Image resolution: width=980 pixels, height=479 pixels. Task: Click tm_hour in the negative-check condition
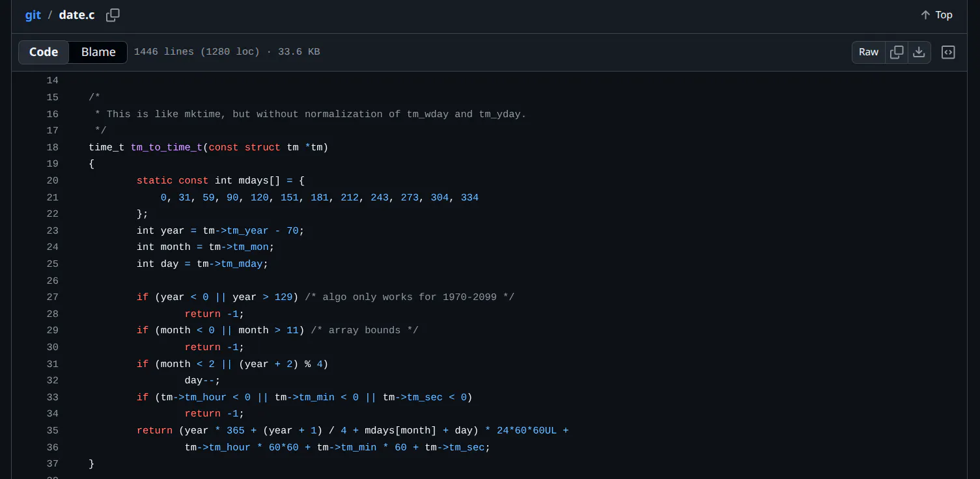pos(206,398)
